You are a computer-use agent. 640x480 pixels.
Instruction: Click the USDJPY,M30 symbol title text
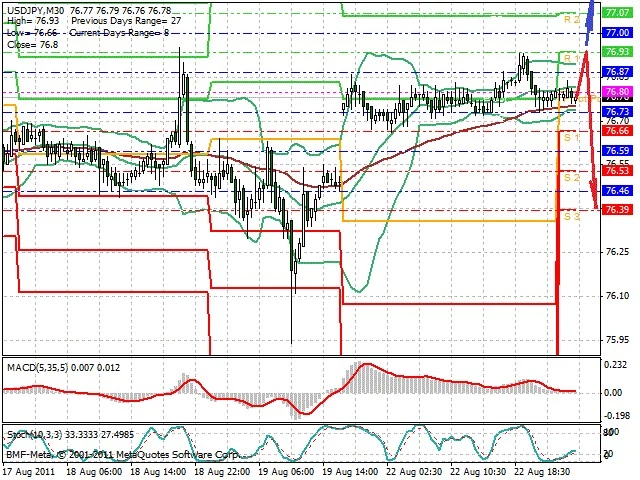36,10
